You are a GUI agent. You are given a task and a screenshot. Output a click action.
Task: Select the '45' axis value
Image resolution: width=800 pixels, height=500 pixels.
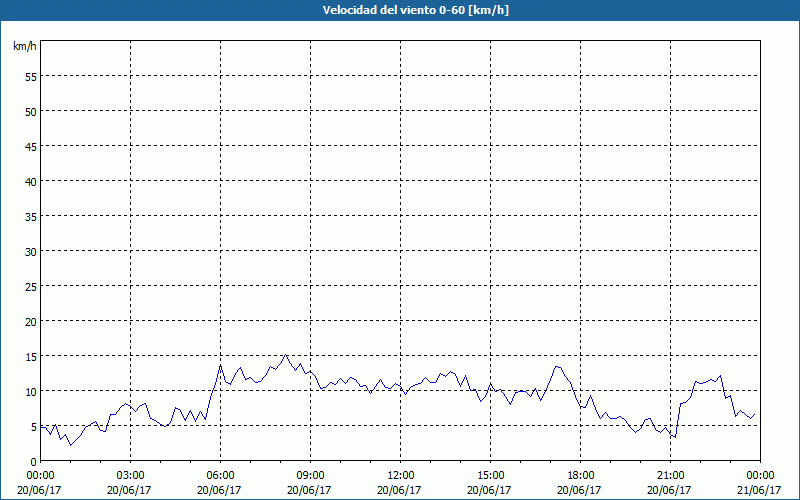(31, 147)
